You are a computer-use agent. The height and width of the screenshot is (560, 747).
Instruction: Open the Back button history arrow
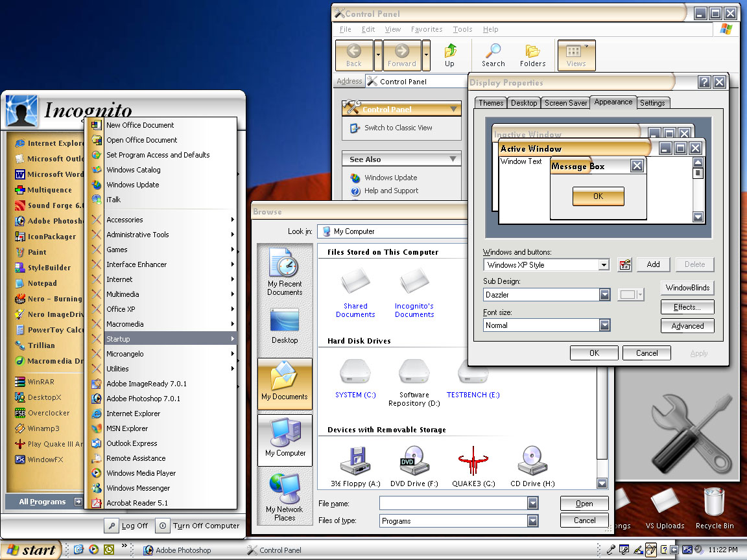pos(378,55)
